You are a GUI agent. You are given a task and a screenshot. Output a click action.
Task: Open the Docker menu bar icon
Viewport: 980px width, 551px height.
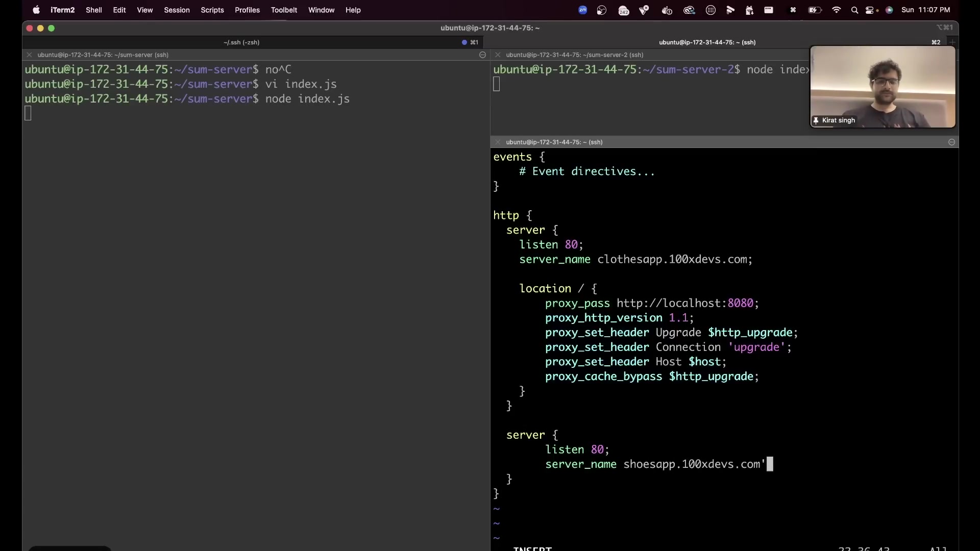667,10
